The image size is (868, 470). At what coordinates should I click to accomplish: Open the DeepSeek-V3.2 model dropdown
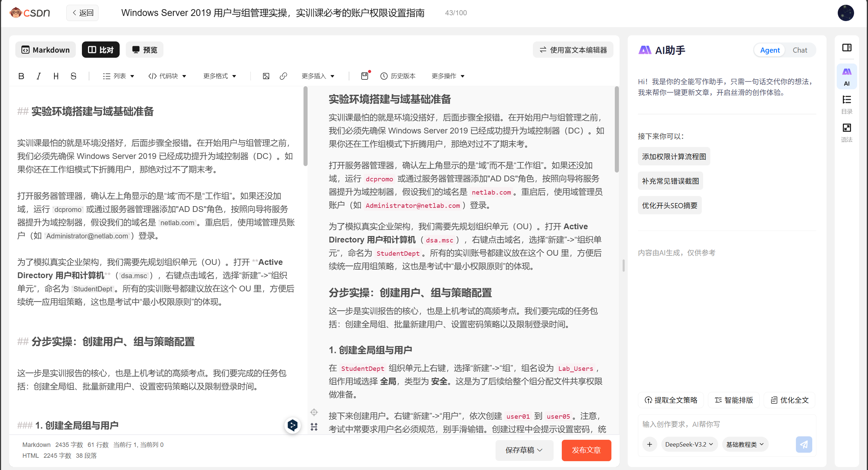[689, 444]
